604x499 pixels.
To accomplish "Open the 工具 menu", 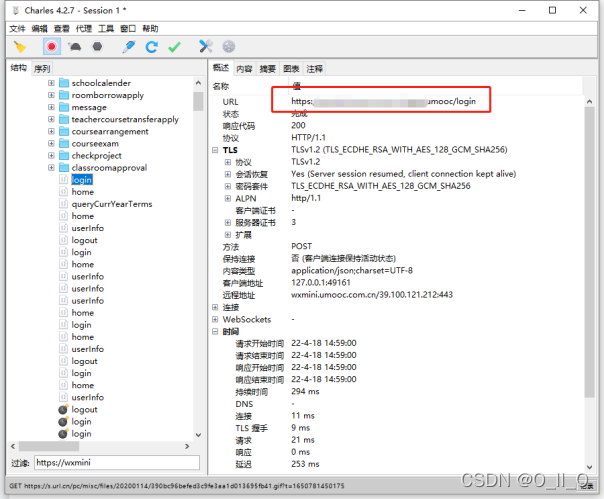I will tap(106, 29).
